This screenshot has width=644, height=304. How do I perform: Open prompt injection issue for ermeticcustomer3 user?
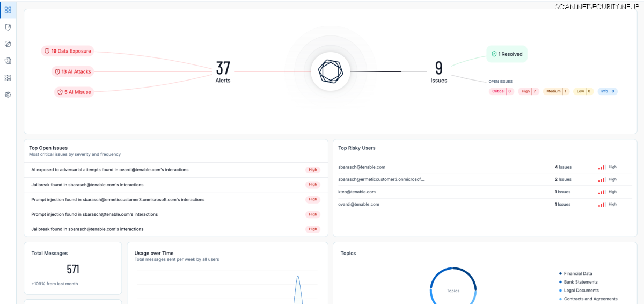click(118, 199)
